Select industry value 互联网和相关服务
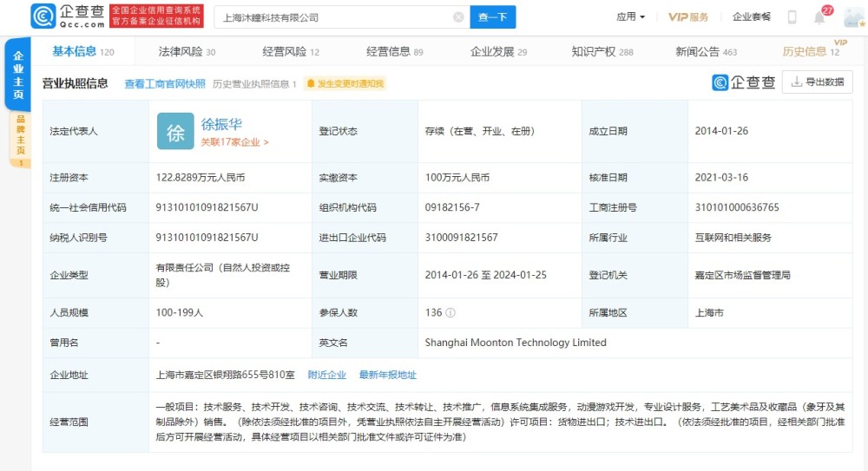This screenshot has height=471, width=868. (x=733, y=238)
